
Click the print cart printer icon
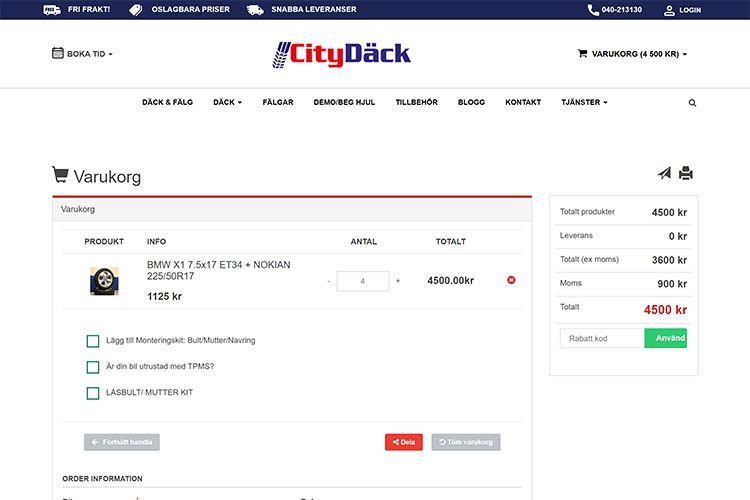(x=686, y=173)
